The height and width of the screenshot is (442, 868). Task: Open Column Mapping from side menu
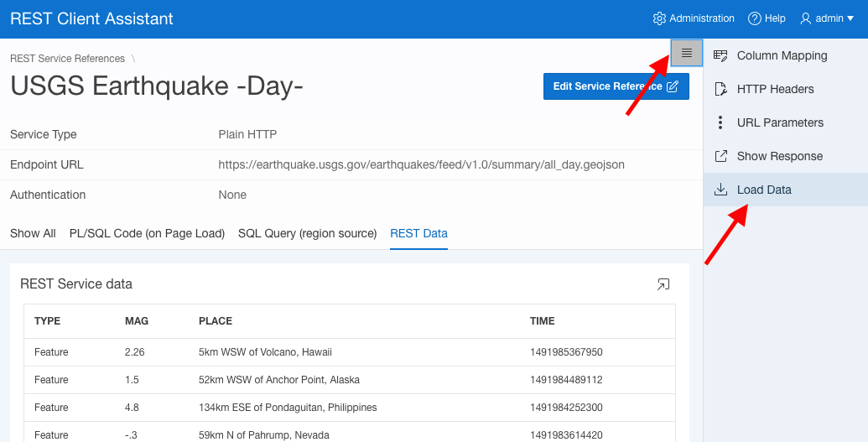[x=786, y=55]
